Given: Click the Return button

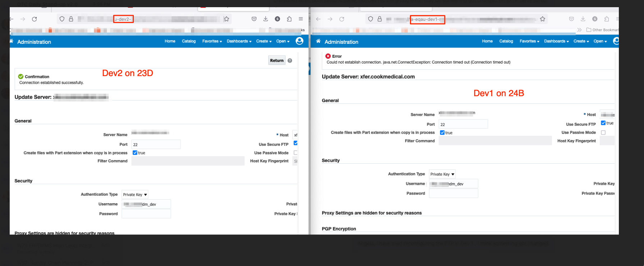Looking at the screenshot, I should (x=277, y=60).
